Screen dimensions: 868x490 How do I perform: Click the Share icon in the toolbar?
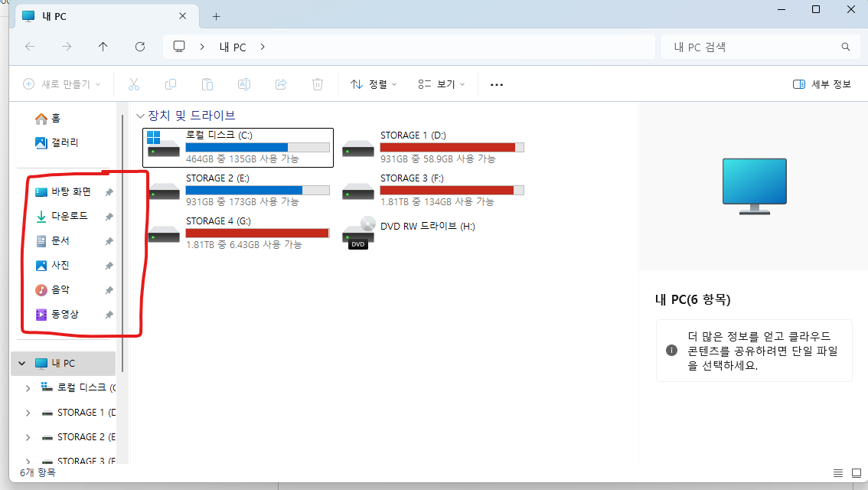(x=281, y=84)
